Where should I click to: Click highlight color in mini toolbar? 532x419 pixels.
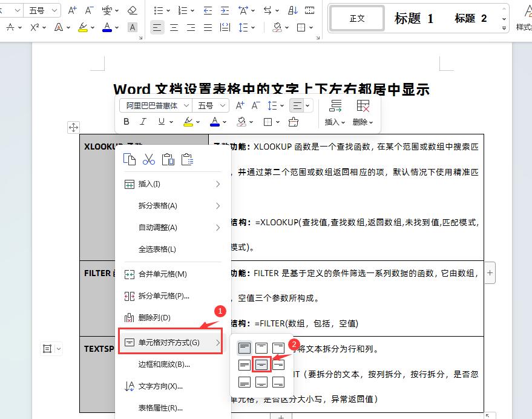tap(188, 122)
